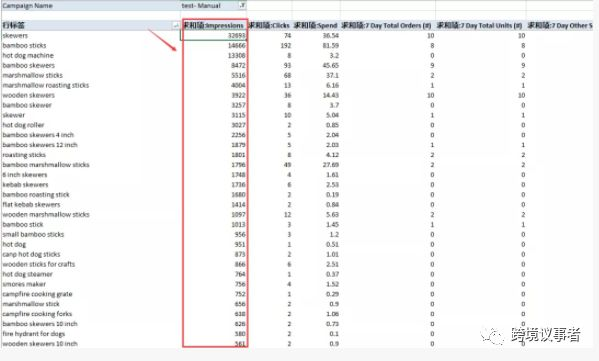Click the 'fire hydrant for dogs' row label
Viewport: 599px width, 361px height.
[34, 333]
